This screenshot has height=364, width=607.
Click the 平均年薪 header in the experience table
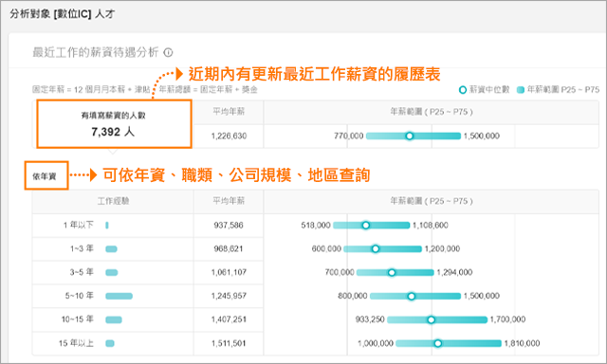pyautogui.click(x=229, y=201)
